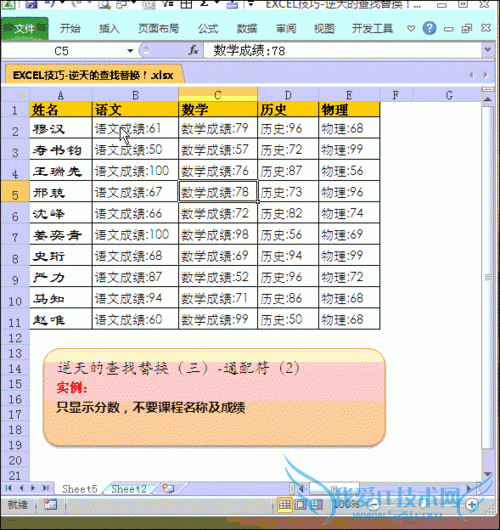Viewport: 500px width, 530px height.
Task: Select cell 历史:87
Action: pos(288,171)
